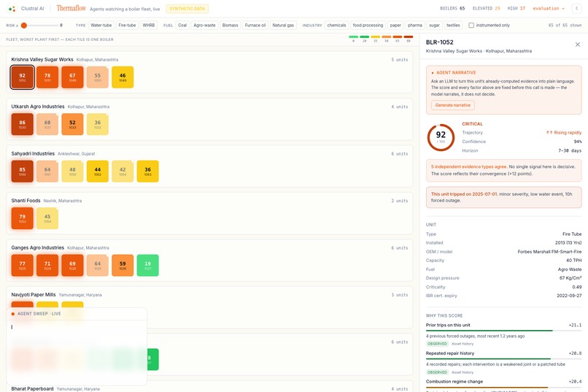
Task: Select boiler tile 36 in Utkarsh Agro
Action: coord(98,124)
